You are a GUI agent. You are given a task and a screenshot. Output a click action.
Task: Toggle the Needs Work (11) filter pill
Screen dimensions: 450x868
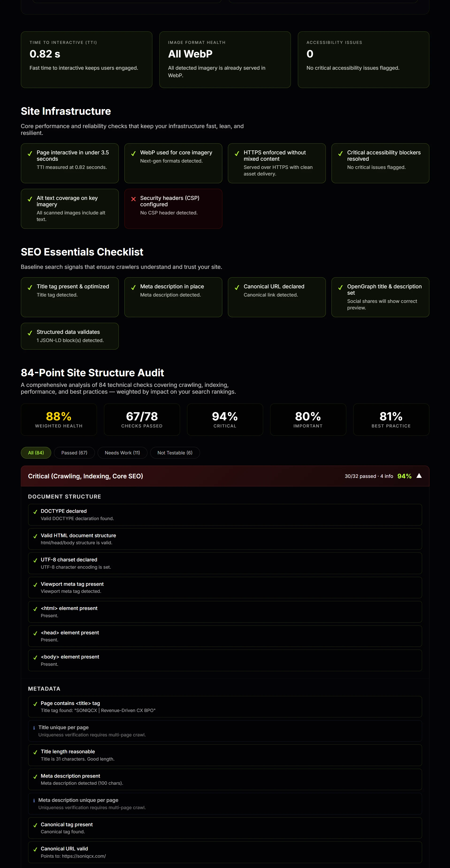(x=122, y=453)
